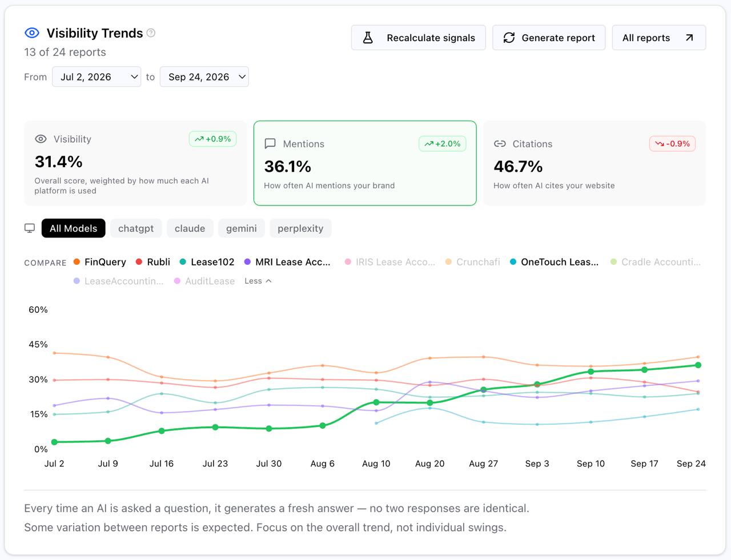Click the link icon on Citations card

[500, 144]
